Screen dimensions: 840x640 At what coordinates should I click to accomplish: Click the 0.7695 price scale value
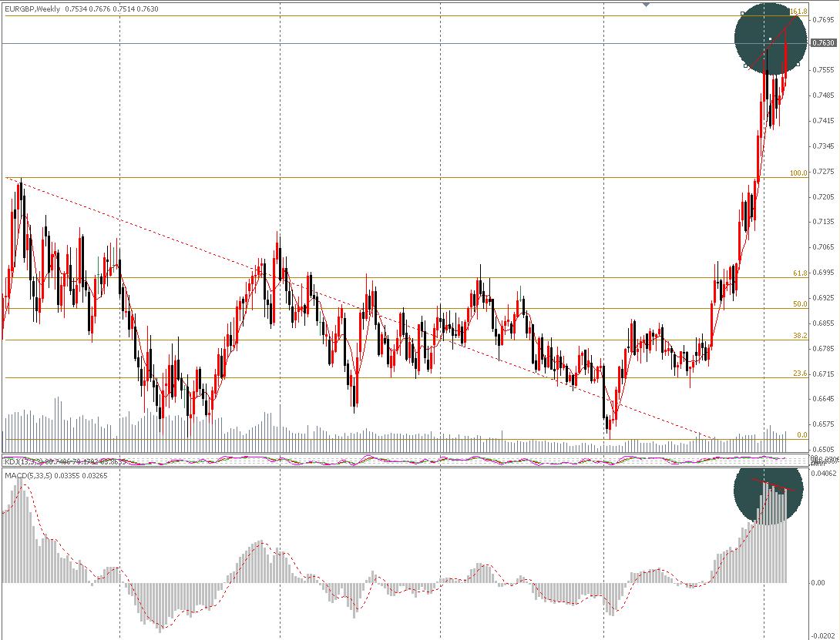[823, 20]
